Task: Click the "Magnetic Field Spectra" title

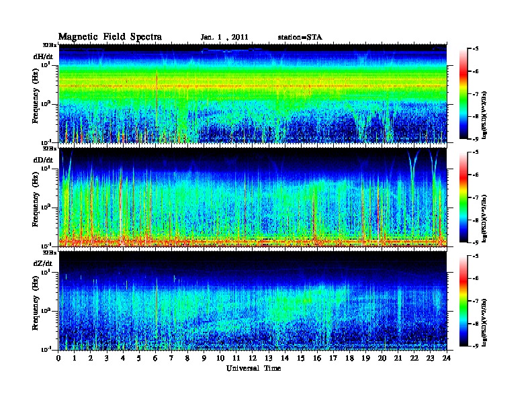Action: 110,37
